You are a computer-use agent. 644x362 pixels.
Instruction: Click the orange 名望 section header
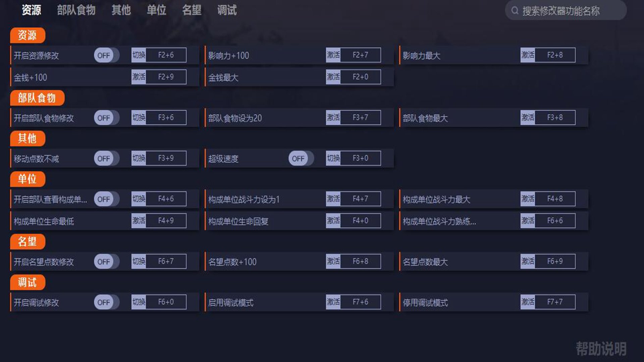pyautogui.click(x=28, y=242)
